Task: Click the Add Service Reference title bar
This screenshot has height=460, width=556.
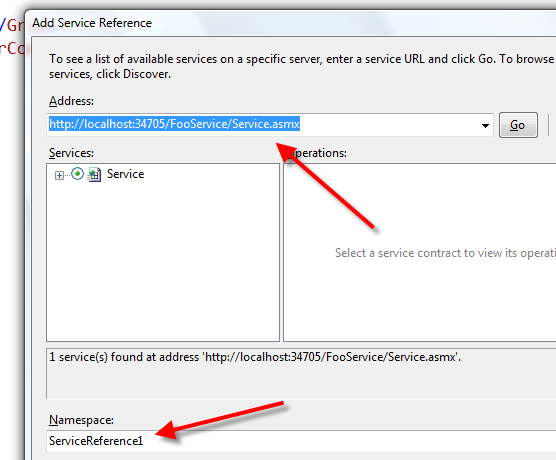Action: [291, 23]
